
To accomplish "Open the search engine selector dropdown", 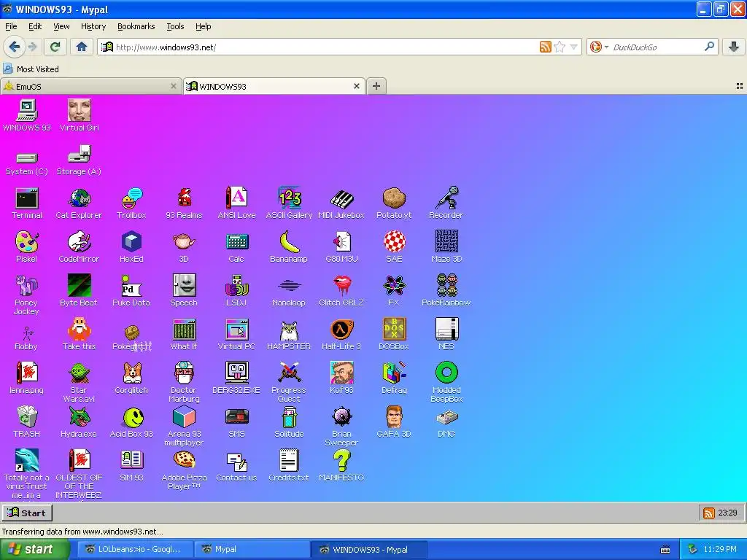I will click(x=600, y=47).
